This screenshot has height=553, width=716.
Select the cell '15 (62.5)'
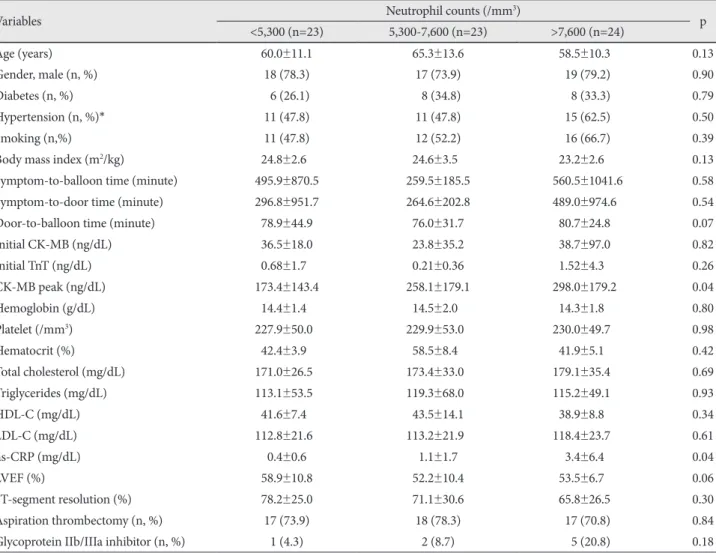coord(588,117)
